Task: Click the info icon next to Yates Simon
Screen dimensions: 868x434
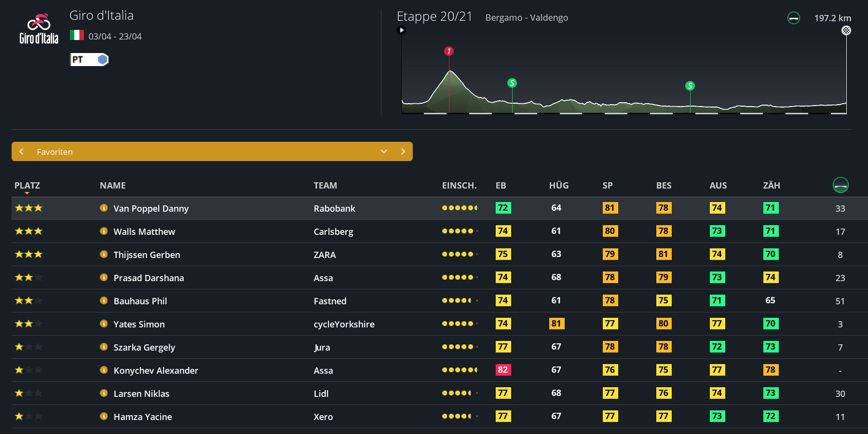Action: click(104, 324)
